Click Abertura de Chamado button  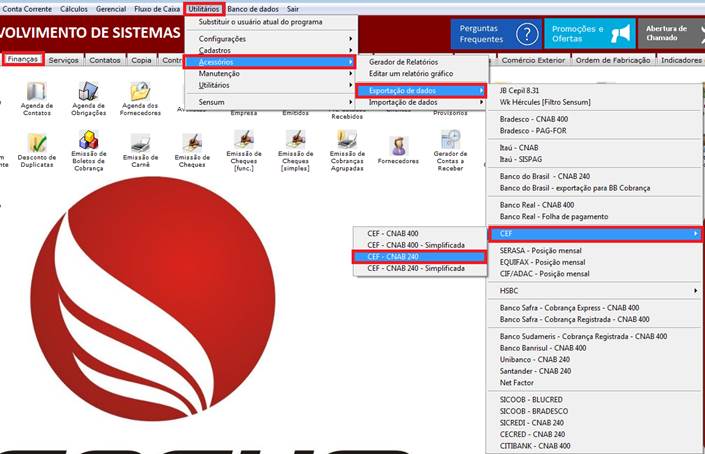671,34
